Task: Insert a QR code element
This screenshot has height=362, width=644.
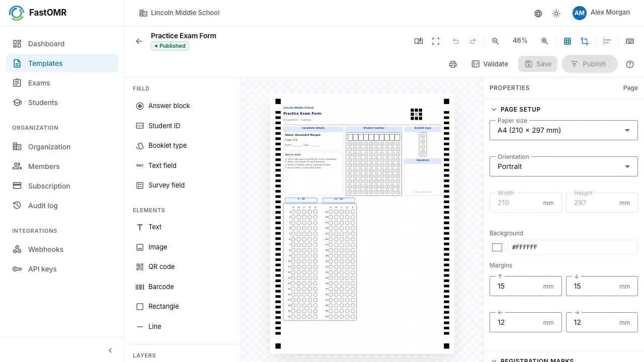Action: pyautogui.click(x=183, y=266)
